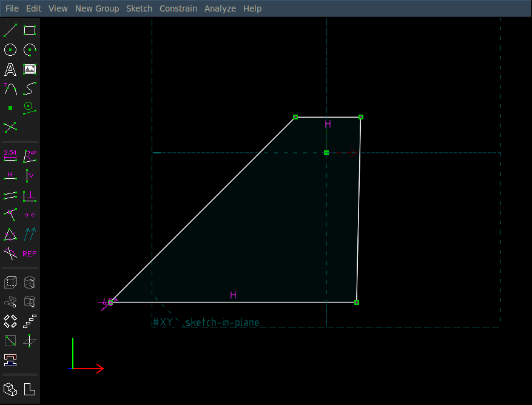Select the Bezier spline tool
The image size is (532, 405).
tap(30, 89)
